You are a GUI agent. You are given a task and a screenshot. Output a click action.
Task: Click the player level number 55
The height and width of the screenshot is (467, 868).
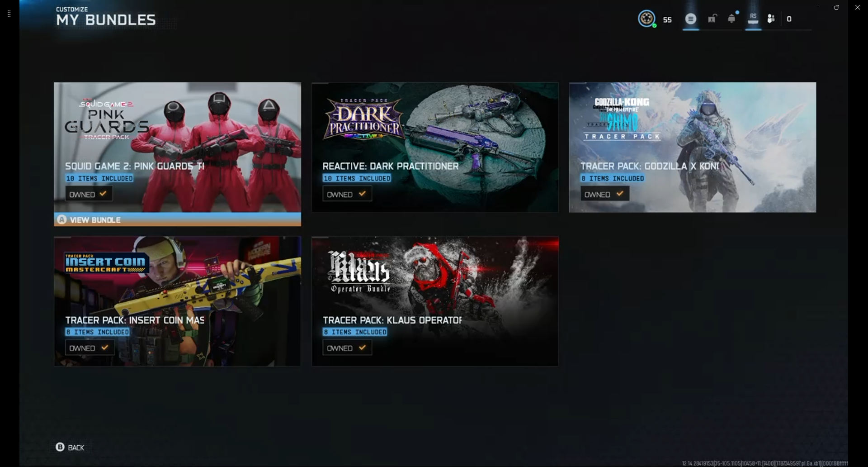coord(667,19)
